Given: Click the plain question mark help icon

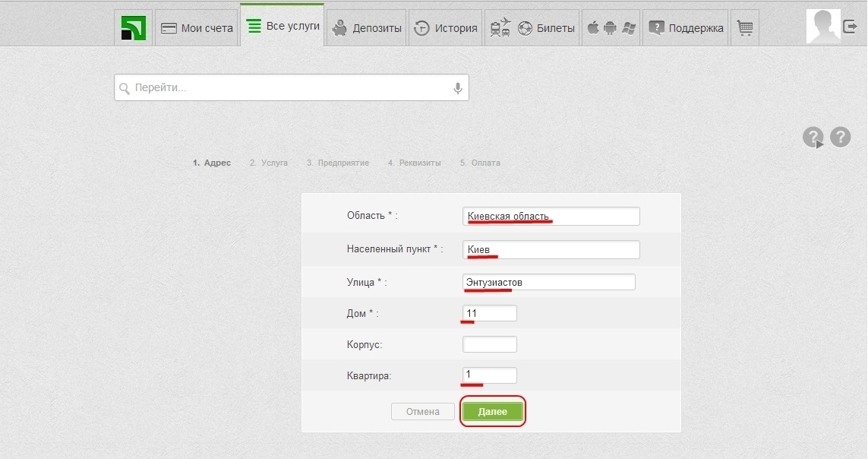Looking at the screenshot, I should 841,137.
